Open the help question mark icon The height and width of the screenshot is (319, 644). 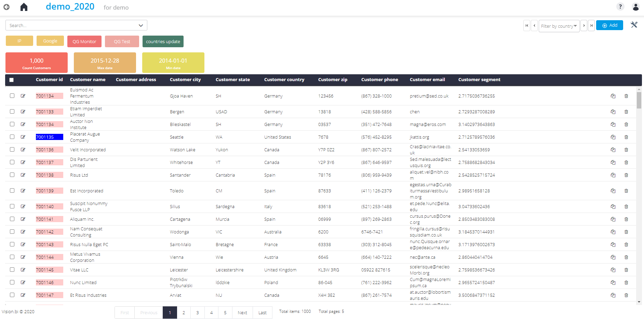pyautogui.click(x=620, y=7)
